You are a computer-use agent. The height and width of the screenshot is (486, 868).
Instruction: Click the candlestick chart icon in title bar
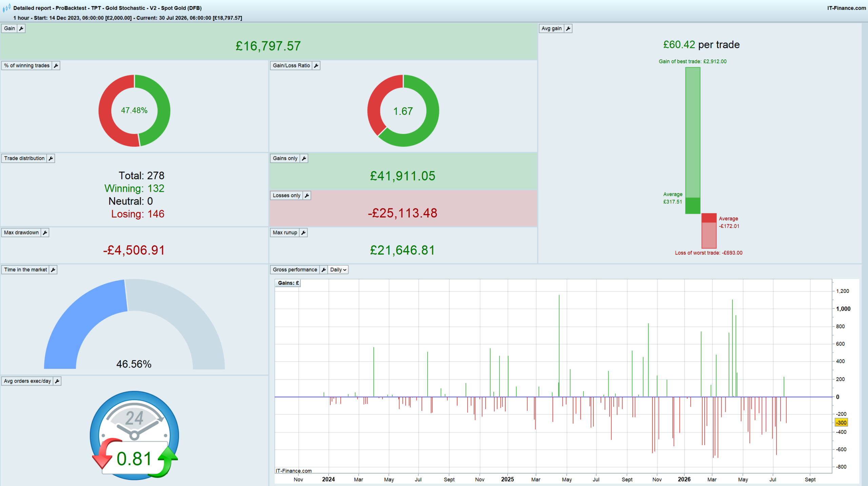[6, 8]
